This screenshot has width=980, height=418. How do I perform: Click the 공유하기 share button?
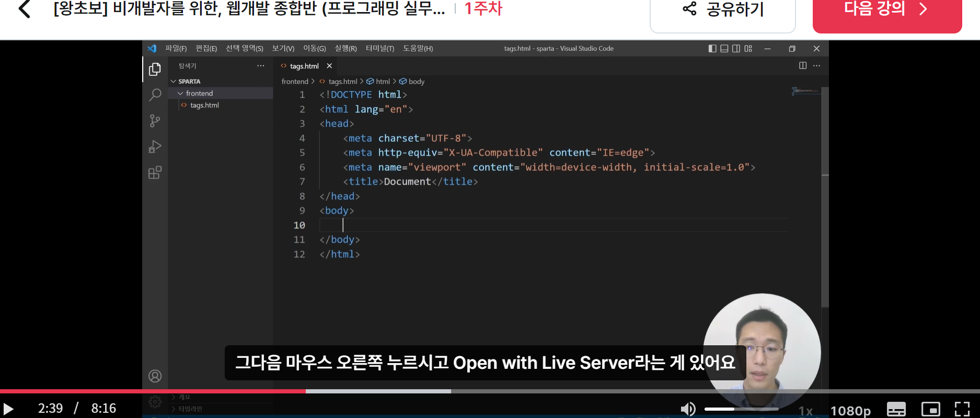[722, 13]
